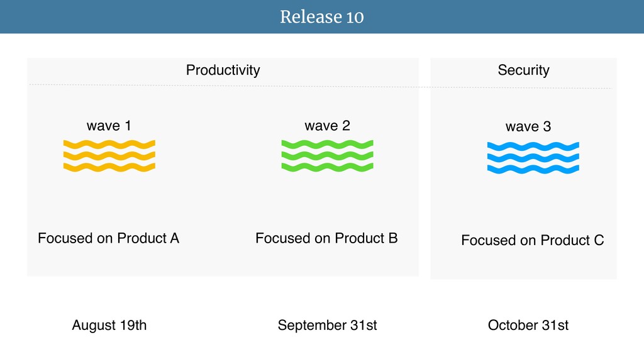Select the wave 3 label
Viewport: 644px width, 362px height.
(528, 126)
